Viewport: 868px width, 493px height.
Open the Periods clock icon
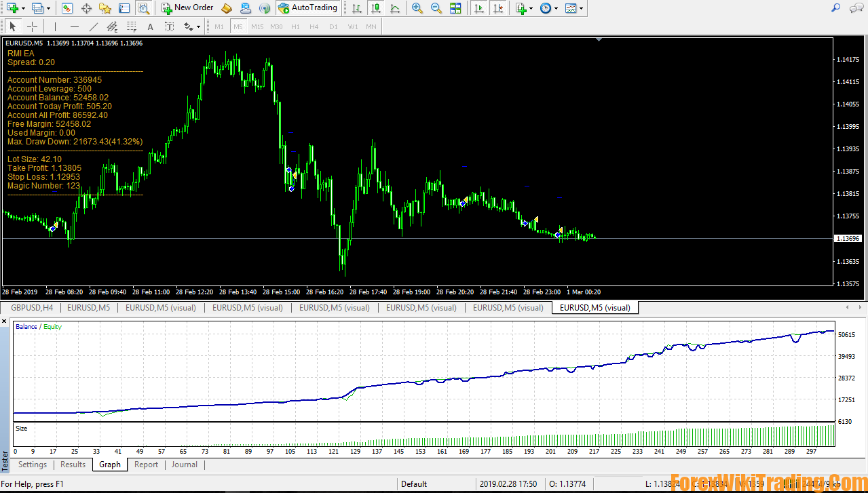click(546, 8)
